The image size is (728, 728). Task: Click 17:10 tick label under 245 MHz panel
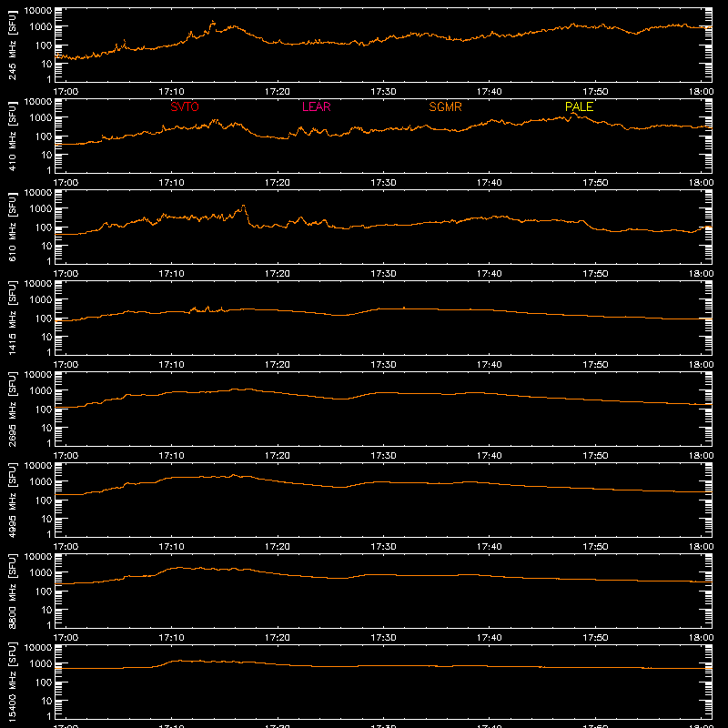click(171, 92)
